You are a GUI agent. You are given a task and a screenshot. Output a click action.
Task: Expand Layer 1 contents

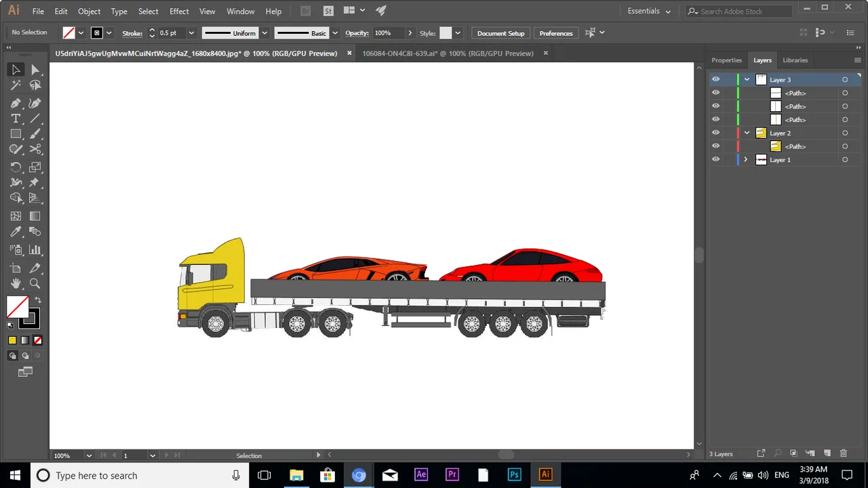coord(746,160)
